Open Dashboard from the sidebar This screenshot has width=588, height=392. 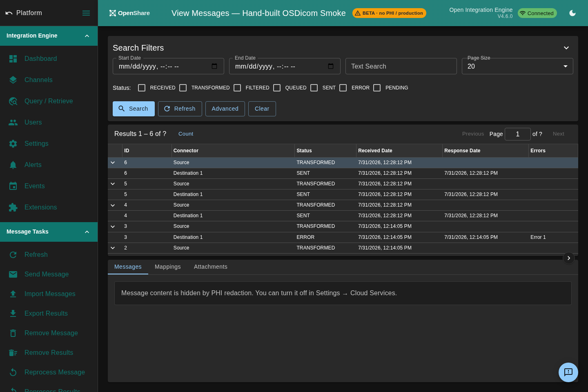49,59
